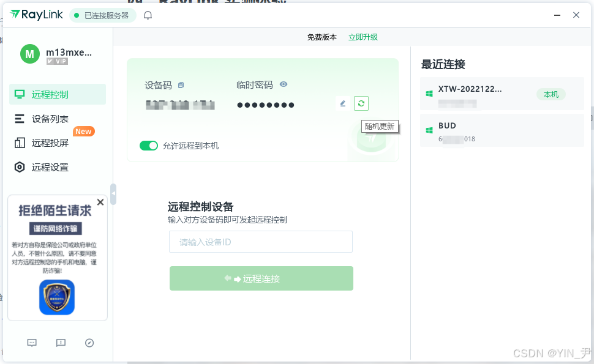Click the report message icon at bottom
Screen dimensions: 594x364
pyautogui.click(x=60, y=343)
